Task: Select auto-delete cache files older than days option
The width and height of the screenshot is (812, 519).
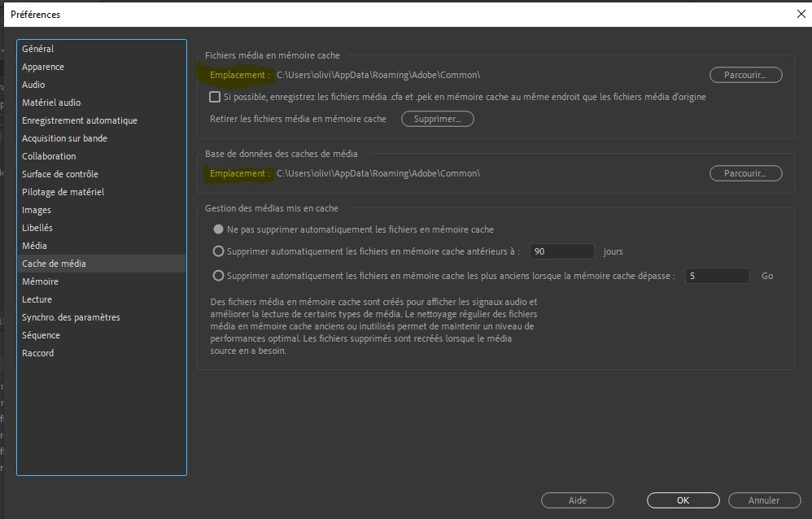Action: tap(218, 251)
